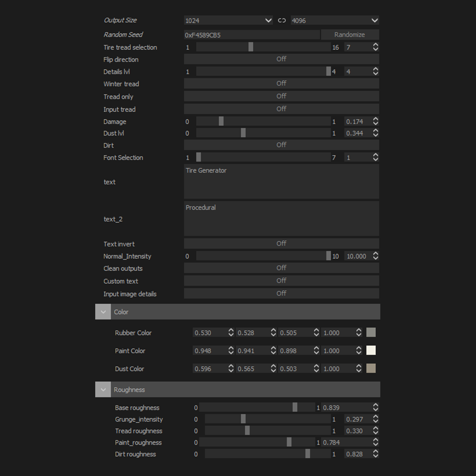Screen dimensions: 476x476
Task: Click the Dirt roughness stepper arrows
Action: tap(376, 454)
